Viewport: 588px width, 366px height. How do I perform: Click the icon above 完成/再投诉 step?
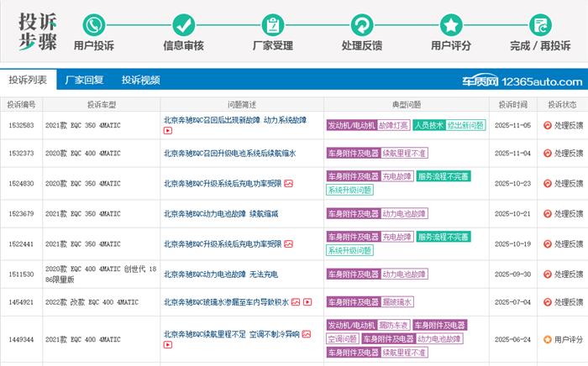pos(541,24)
